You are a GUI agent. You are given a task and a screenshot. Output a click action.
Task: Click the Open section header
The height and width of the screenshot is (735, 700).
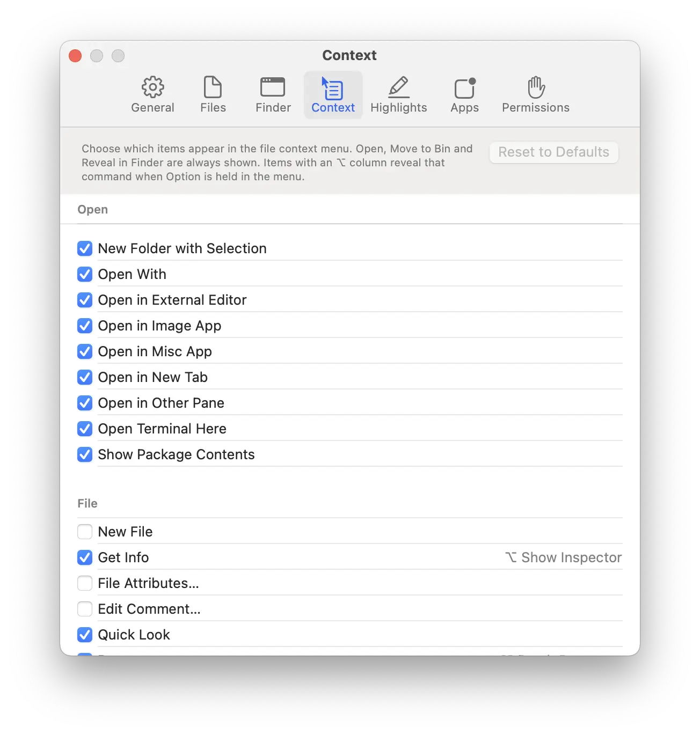tap(93, 210)
